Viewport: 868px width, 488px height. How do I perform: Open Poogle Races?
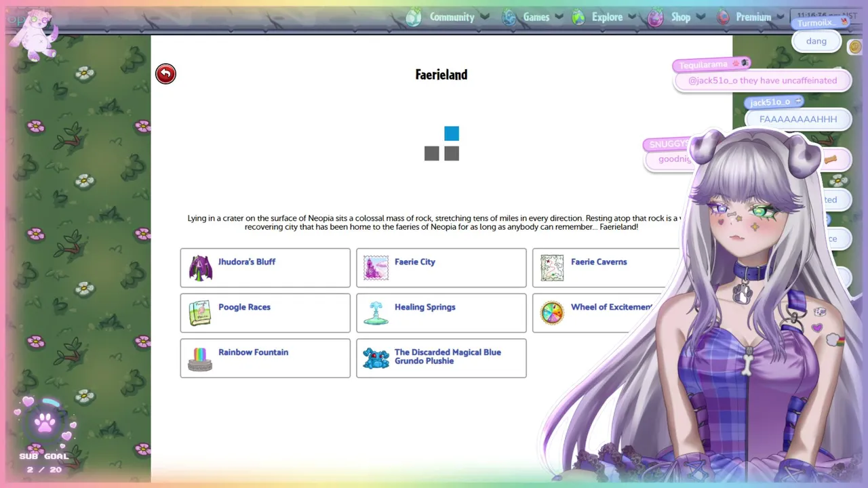(244, 307)
